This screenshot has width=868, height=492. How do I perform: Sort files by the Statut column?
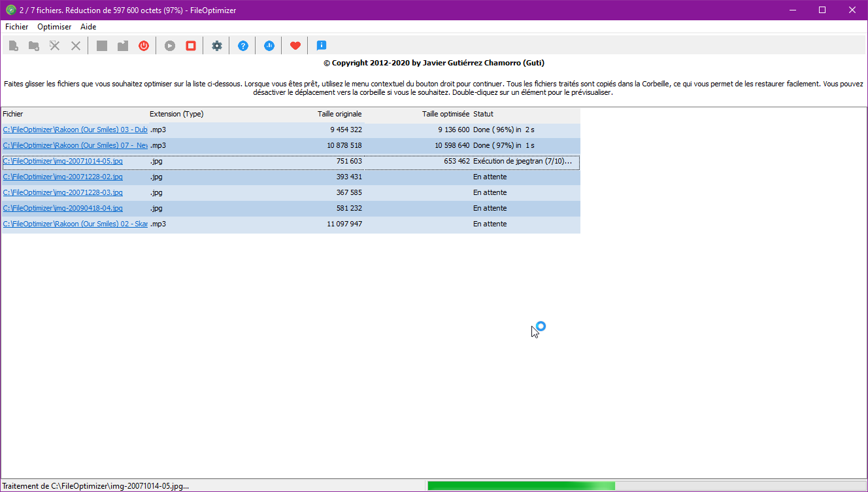(x=484, y=113)
